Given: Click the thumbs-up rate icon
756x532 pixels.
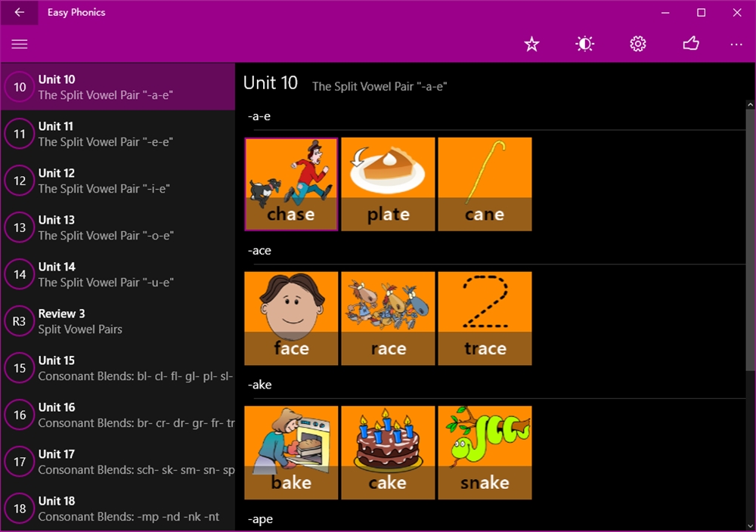Looking at the screenshot, I should (690, 43).
